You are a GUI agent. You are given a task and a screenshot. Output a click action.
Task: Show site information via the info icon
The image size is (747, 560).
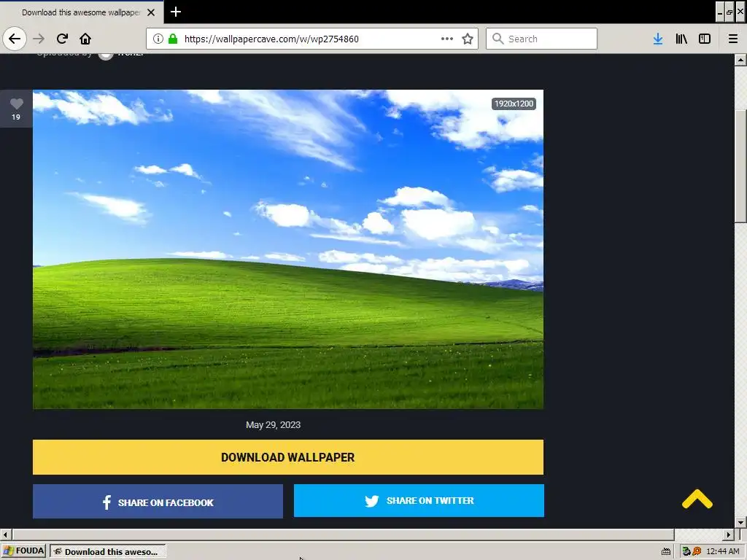click(x=158, y=39)
